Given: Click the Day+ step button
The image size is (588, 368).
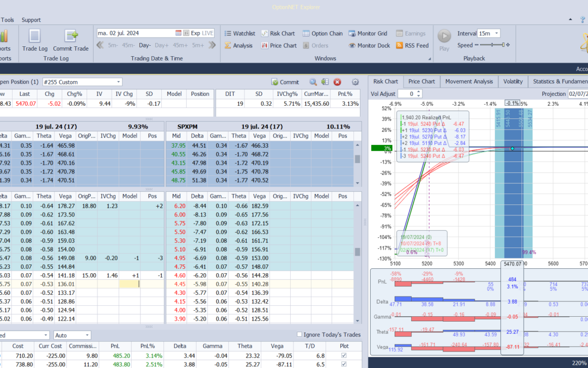Looking at the screenshot, I should 162,45.
